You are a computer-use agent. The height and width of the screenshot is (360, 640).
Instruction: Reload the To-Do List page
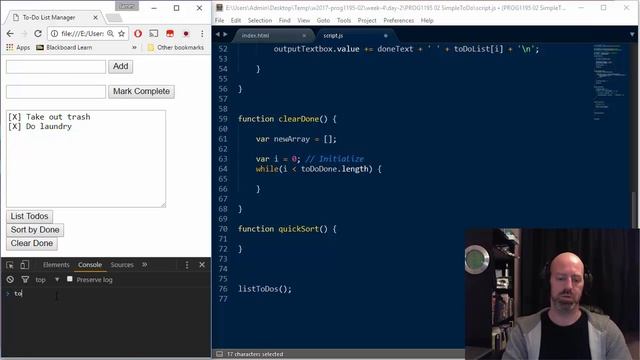(38, 33)
